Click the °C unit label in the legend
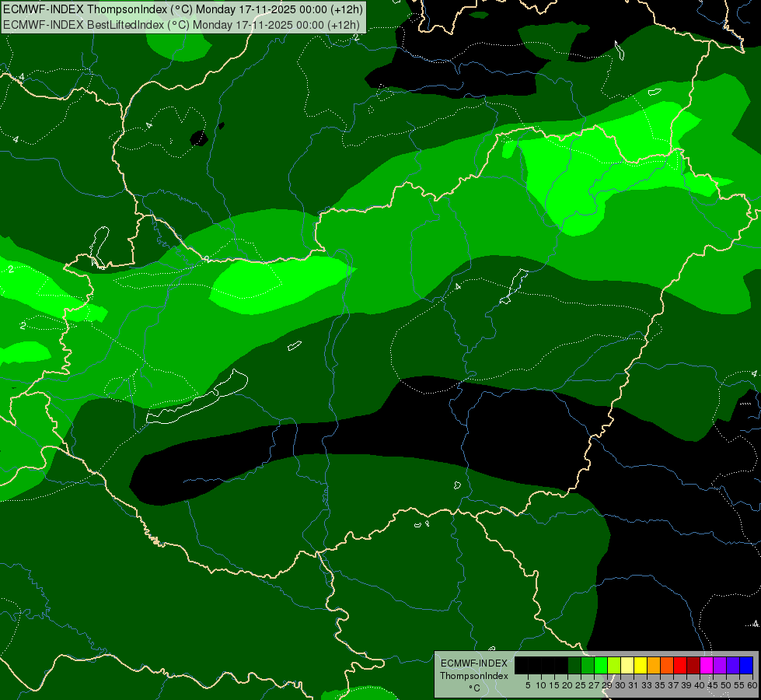 (474, 688)
